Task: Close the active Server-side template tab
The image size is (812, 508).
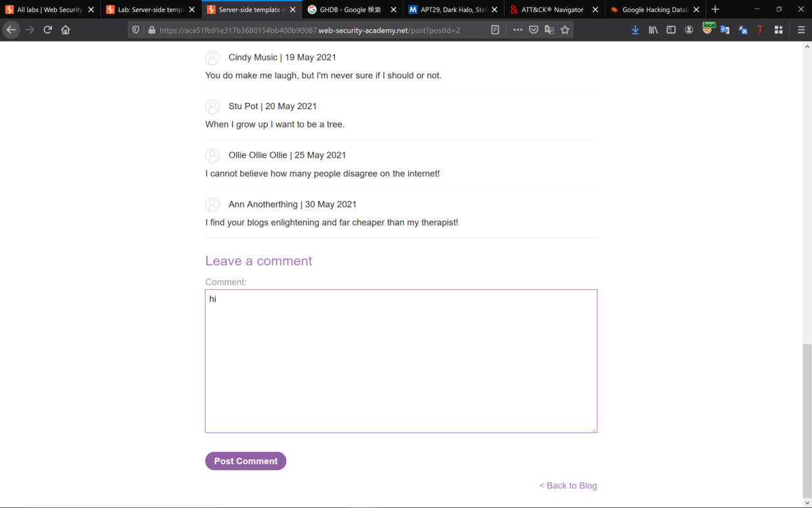Action: tap(292, 9)
